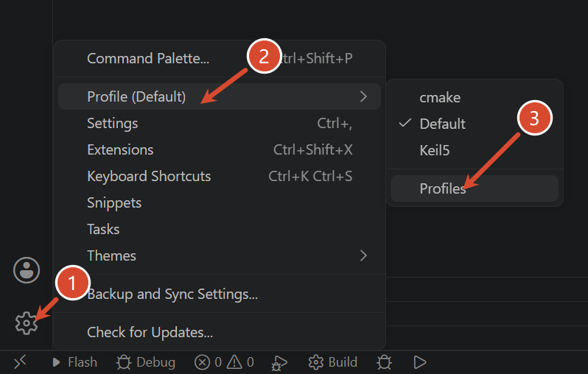Click the standalone bug icon in status bar

(385, 362)
